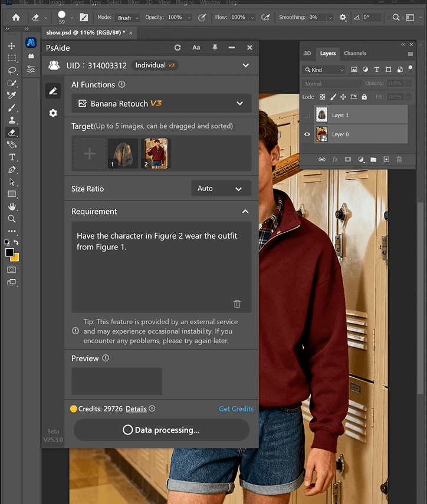Open the 3D panel tab
This screenshot has width=427, height=504.
point(307,54)
